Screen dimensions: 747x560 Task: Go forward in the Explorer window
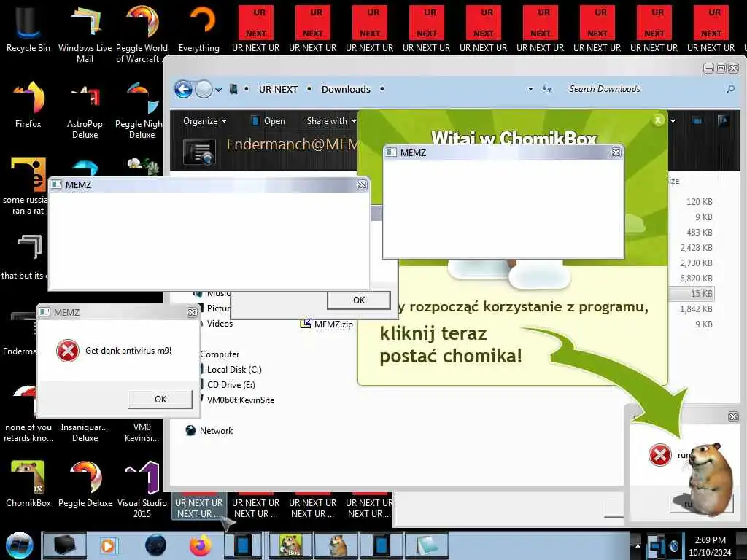[204, 89]
